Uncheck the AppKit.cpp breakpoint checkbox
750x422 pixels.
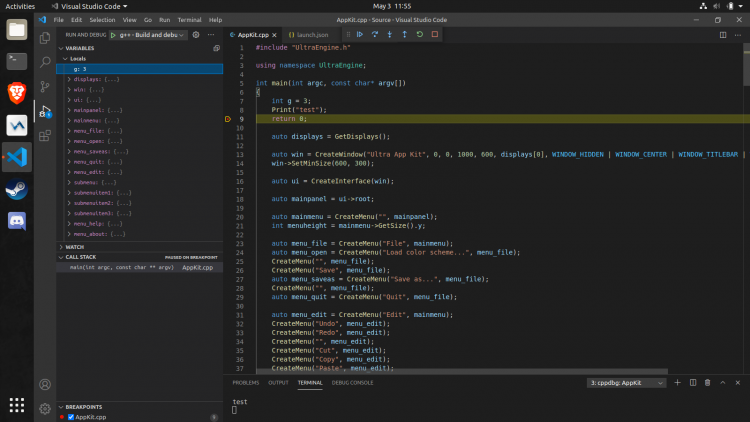pos(71,417)
